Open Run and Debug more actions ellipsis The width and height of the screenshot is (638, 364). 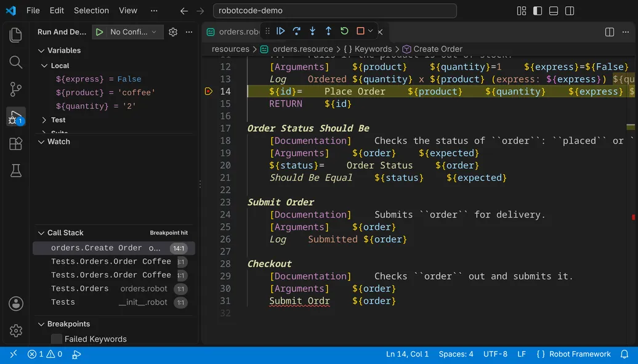pyautogui.click(x=189, y=32)
